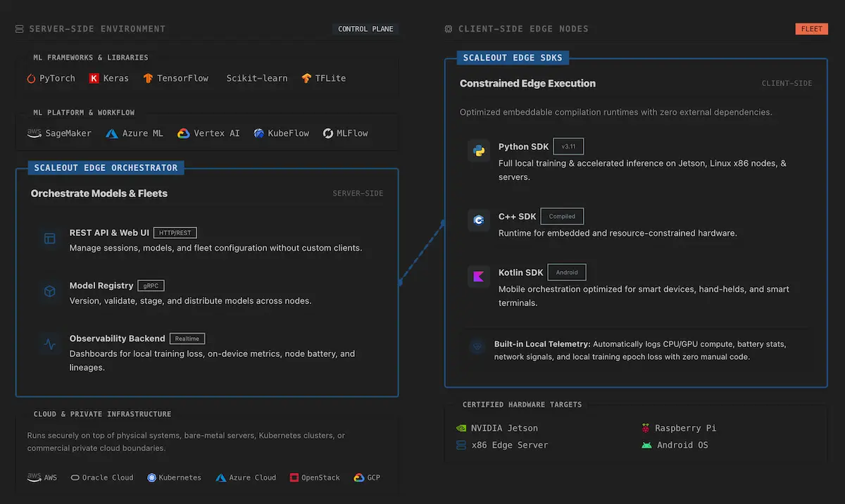Click the 'Orchestrate Models & Fleets' heading
The height and width of the screenshot is (504, 845).
pyautogui.click(x=99, y=193)
